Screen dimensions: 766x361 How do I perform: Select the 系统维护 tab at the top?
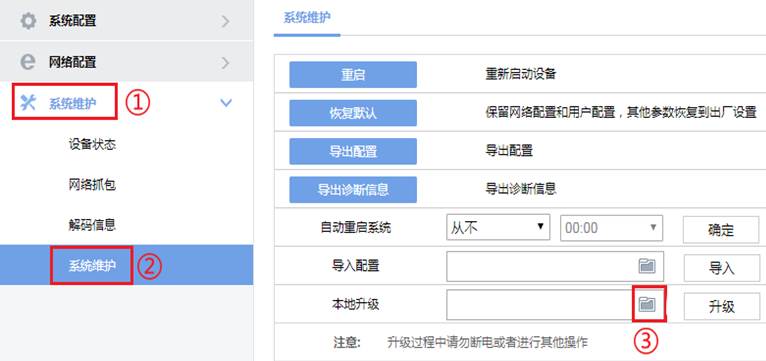[x=307, y=19]
